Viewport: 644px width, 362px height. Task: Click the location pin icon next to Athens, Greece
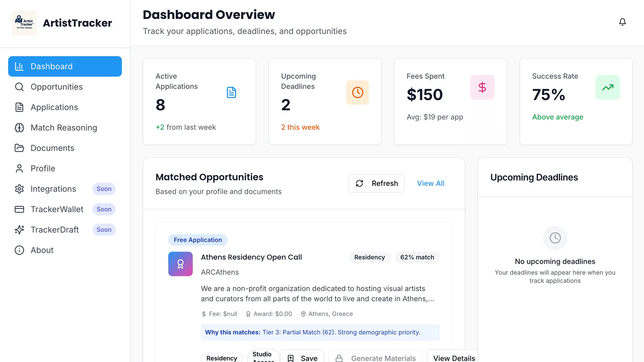tap(303, 314)
